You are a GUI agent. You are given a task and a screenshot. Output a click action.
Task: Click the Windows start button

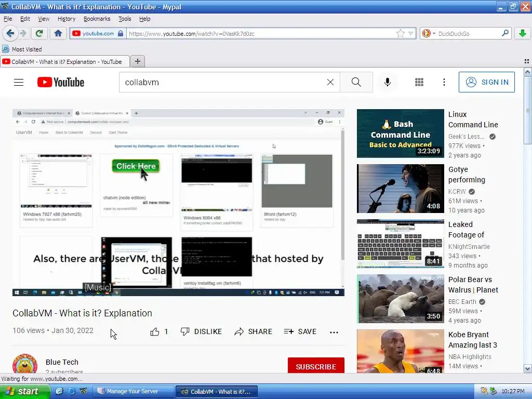24,391
